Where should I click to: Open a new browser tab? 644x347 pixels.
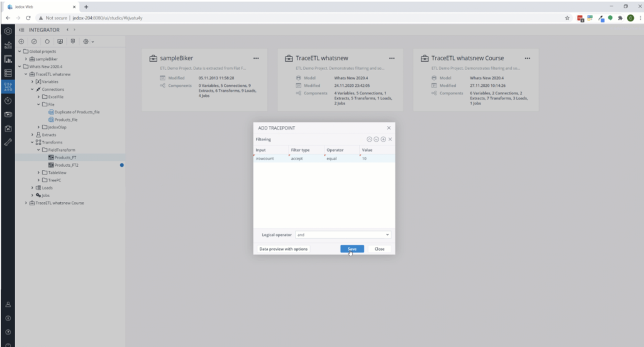click(86, 7)
